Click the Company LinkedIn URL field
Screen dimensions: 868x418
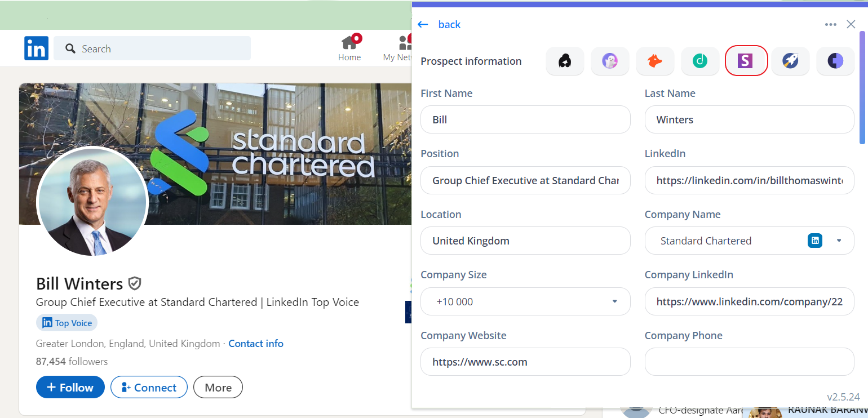click(x=750, y=301)
